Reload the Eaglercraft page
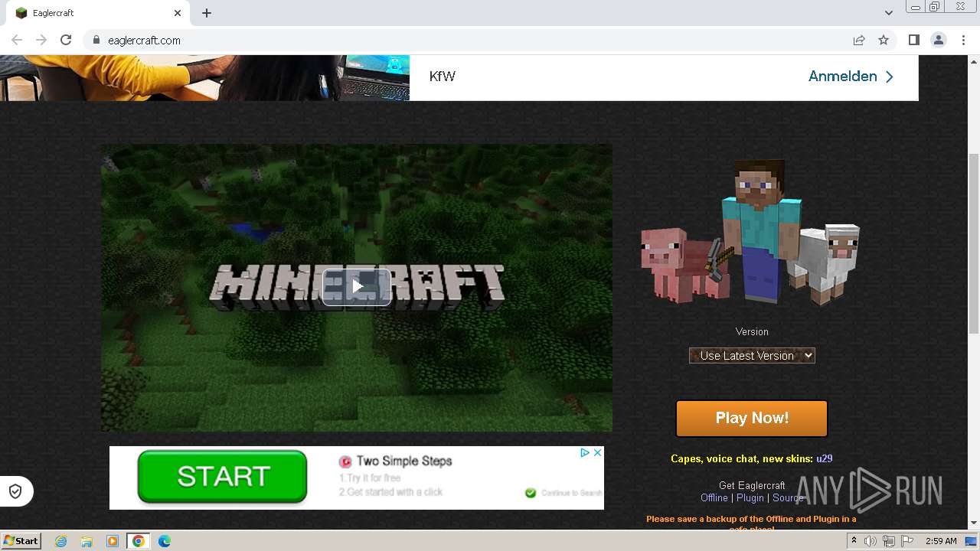This screenshot has height=551, width=980. click(66, 40)
